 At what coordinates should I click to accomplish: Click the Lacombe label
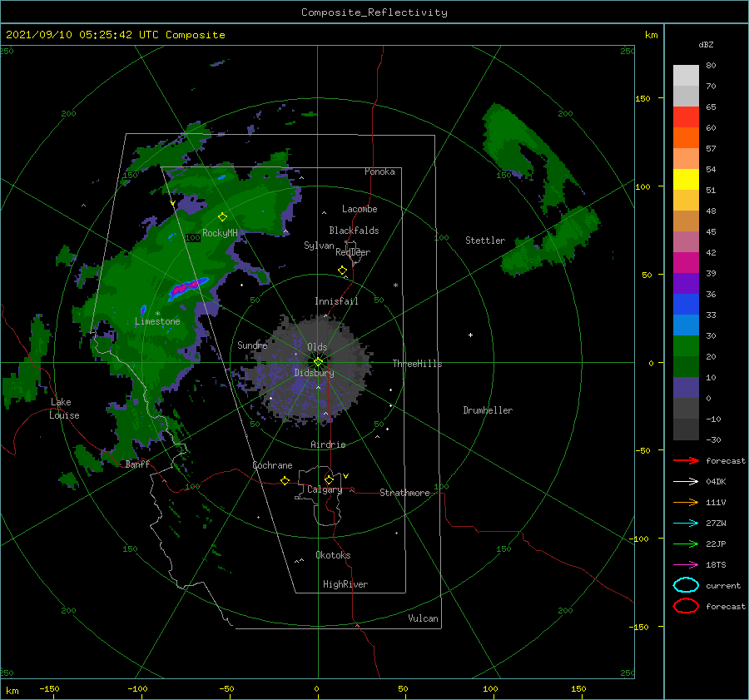pyautogui.click(x=360, y=209)
